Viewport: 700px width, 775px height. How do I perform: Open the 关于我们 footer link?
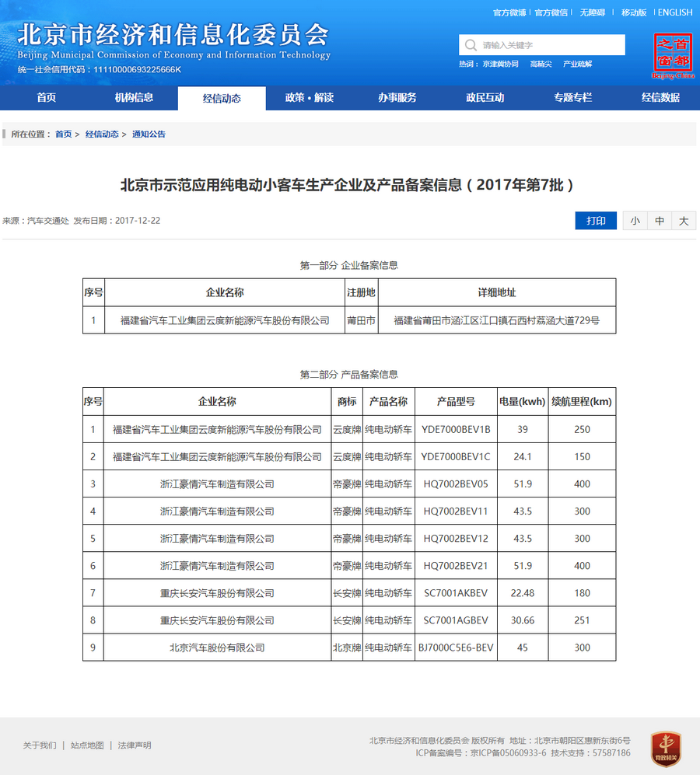click(x=40, y=745)
